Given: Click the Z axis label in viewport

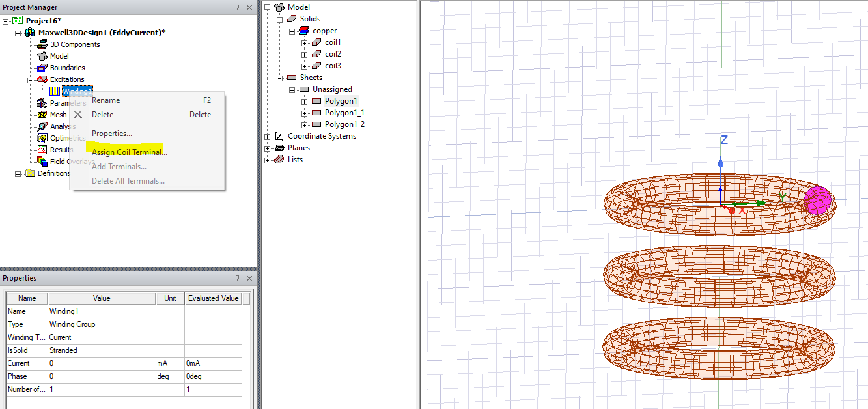Looking at the screenshot, I should (723, 140).
